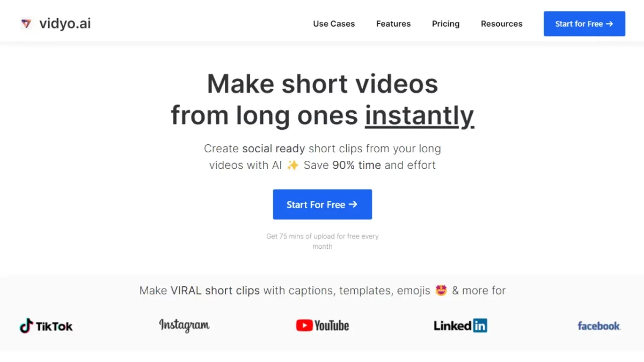Click the 75 mins free upload note
Screen dimensions: 644x362
pos(323,241)
